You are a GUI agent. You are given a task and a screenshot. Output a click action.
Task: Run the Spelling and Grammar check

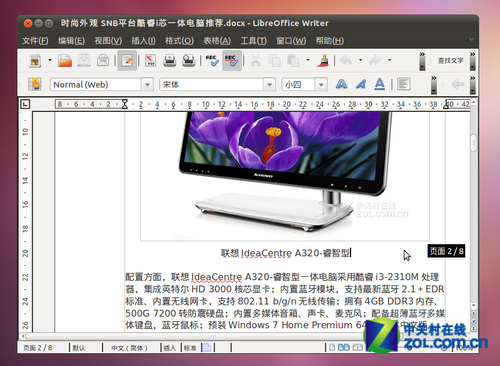[x=212, y=61]
